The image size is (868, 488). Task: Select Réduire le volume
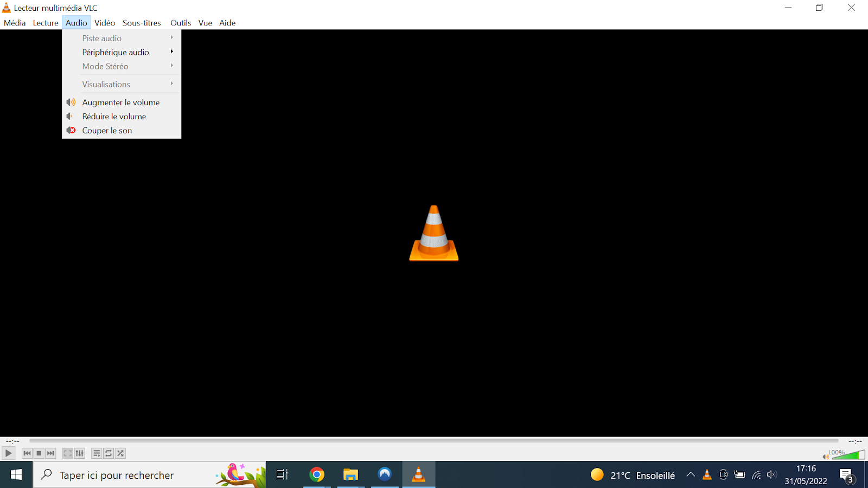(x=122, y=116)
